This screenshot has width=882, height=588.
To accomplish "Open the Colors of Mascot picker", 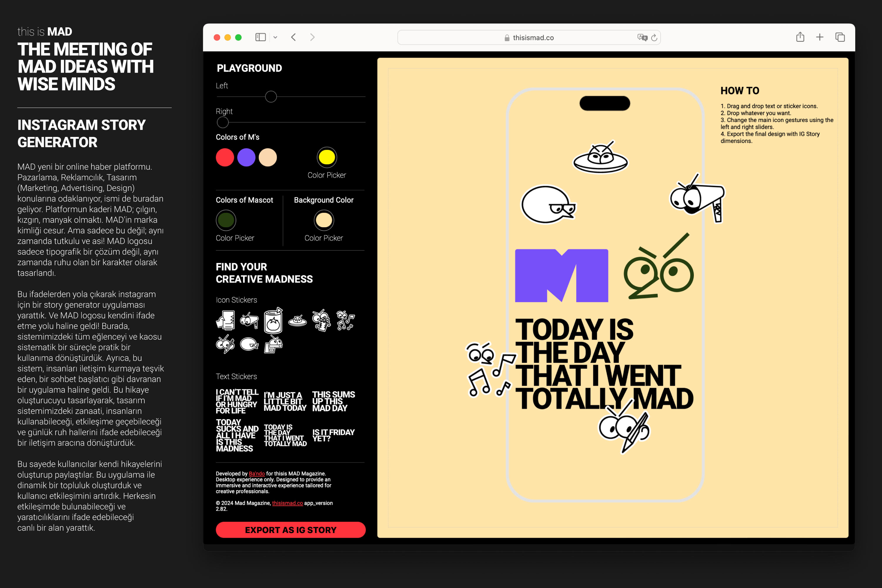I will click(226, 220).
